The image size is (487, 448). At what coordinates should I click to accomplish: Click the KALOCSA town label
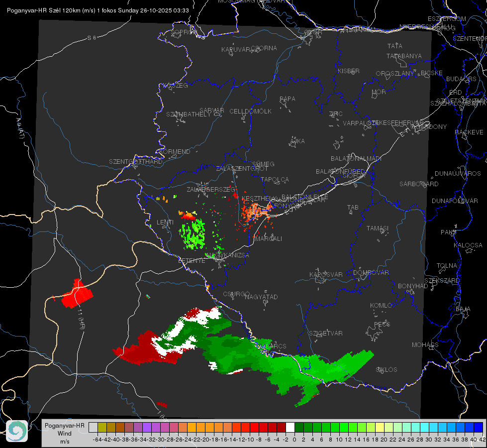[468, 245]
